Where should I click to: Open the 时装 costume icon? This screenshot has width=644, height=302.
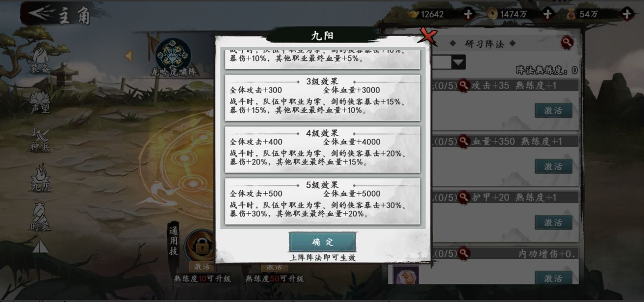(x=40, y=217)
